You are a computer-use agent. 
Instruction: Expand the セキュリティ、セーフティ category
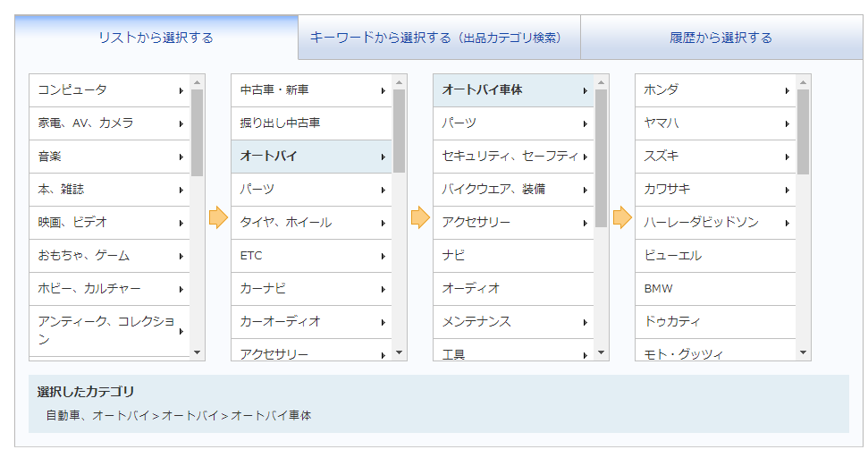coord(514,157)
